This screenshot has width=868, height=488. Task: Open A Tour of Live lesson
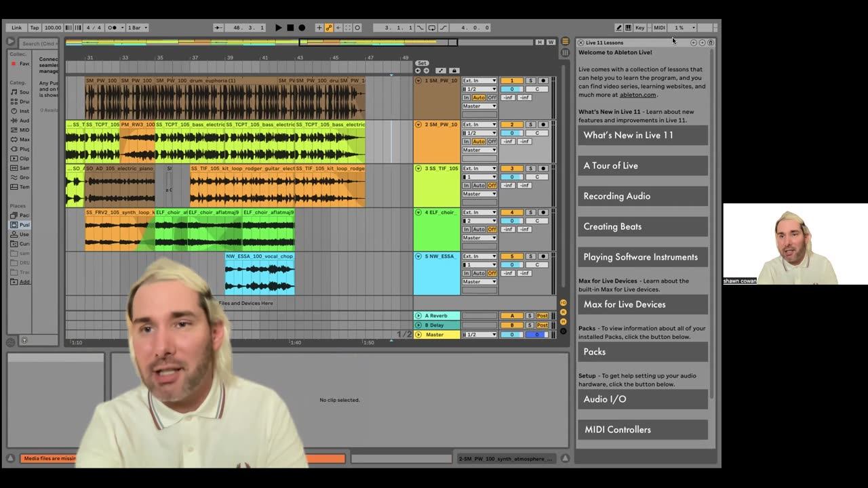click(x=643, y=165)
